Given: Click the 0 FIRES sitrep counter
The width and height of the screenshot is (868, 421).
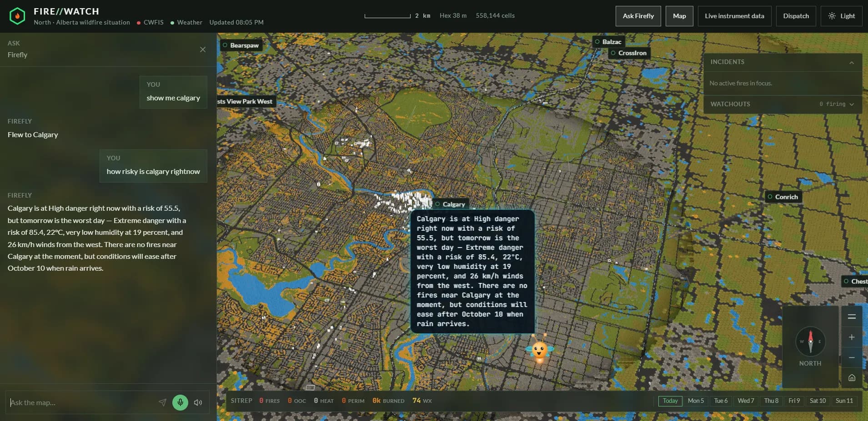Looking at the screenshot, I should [x=270, y=401].
